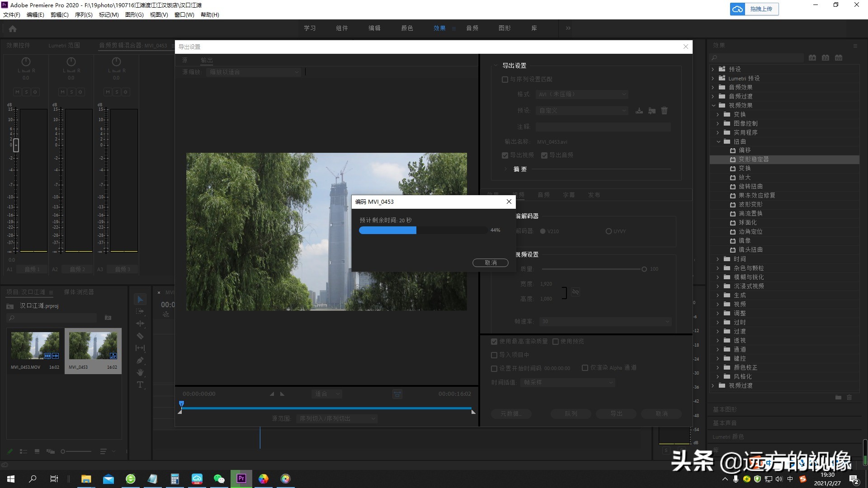The width and height of the screenshot is (868, 488).
Task: Switch to the 颜色 workspace tab
Action: [407, 28]
